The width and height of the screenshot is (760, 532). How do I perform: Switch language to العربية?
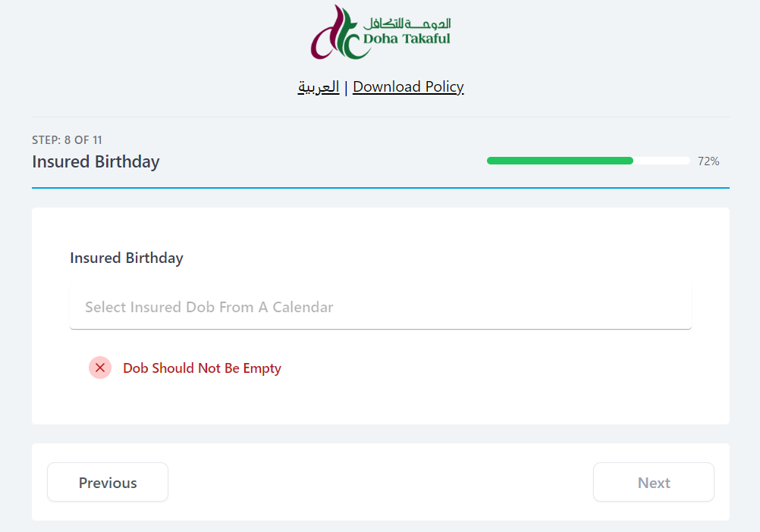319,87
